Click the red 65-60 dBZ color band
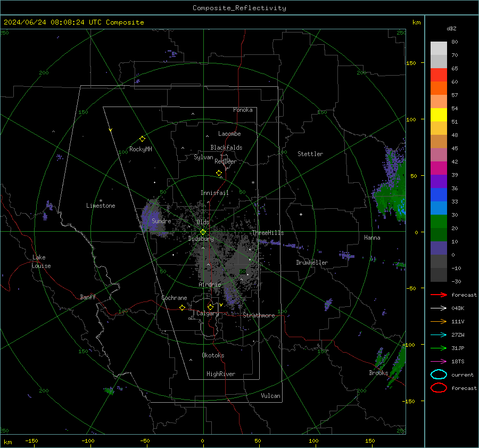This screenshot has height=448, width=479. pyautogui.click(x=439, y=75)
